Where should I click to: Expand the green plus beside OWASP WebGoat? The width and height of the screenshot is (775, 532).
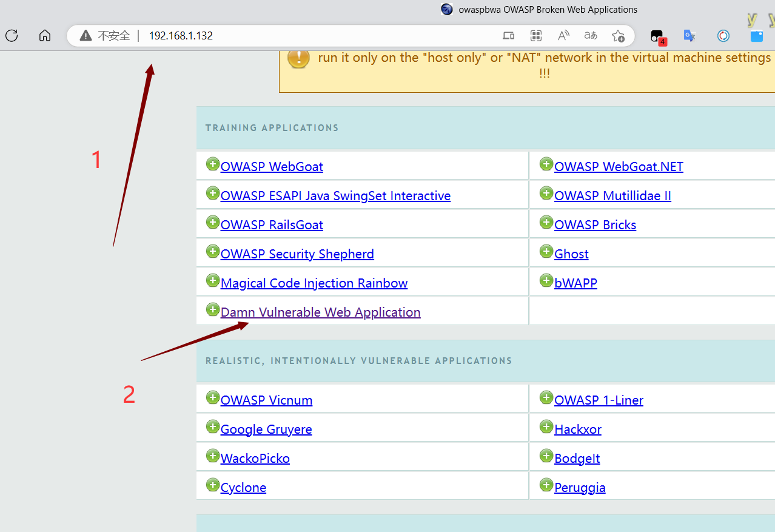point(212,164)
